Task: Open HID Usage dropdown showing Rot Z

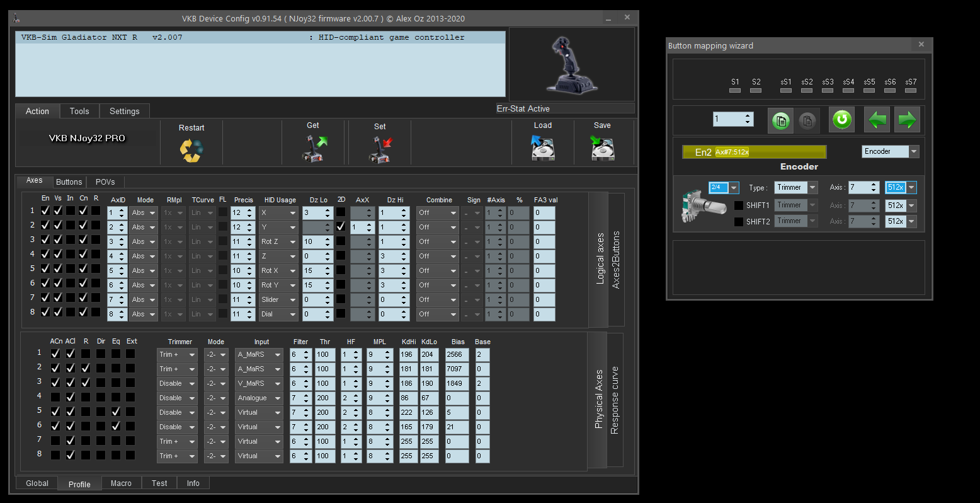Action: pyautogui.click(x=278, y=242)
